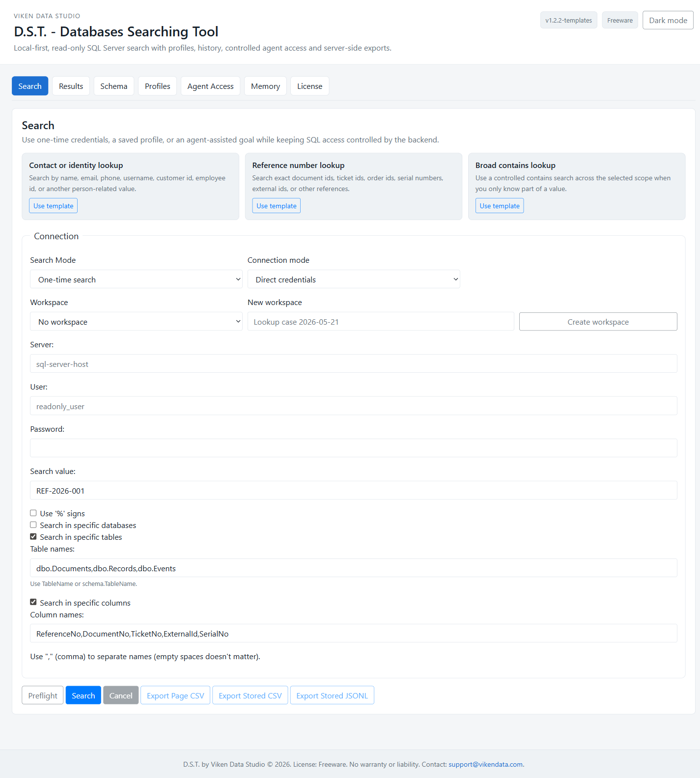Click the v1.2.2-templates version badge

pos(568,20)
